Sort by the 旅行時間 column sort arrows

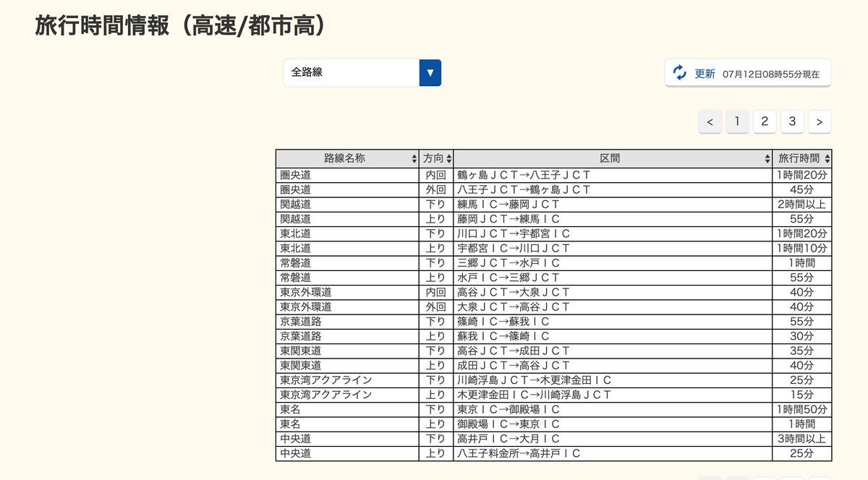pyautogui.click(x=827, y=158)
